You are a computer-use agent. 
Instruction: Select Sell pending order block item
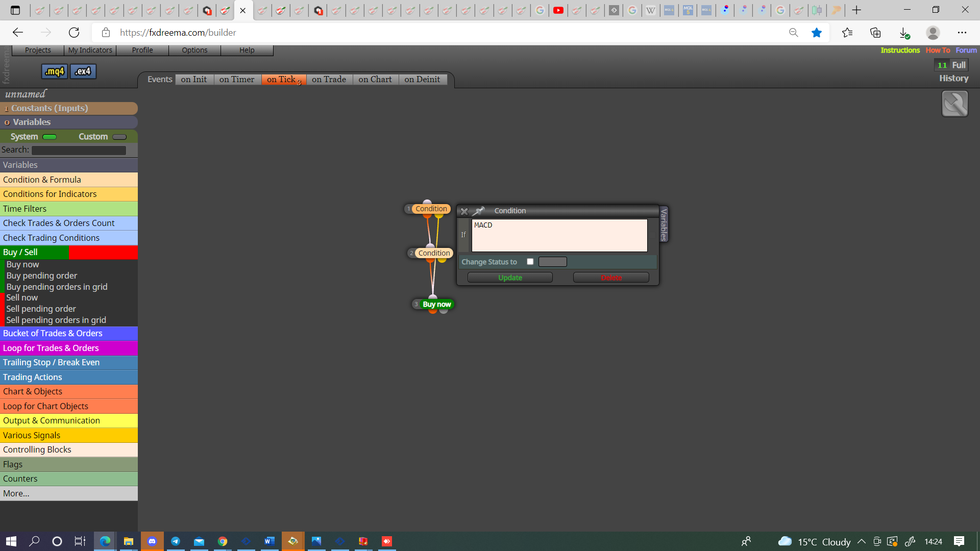coord(41,309)
